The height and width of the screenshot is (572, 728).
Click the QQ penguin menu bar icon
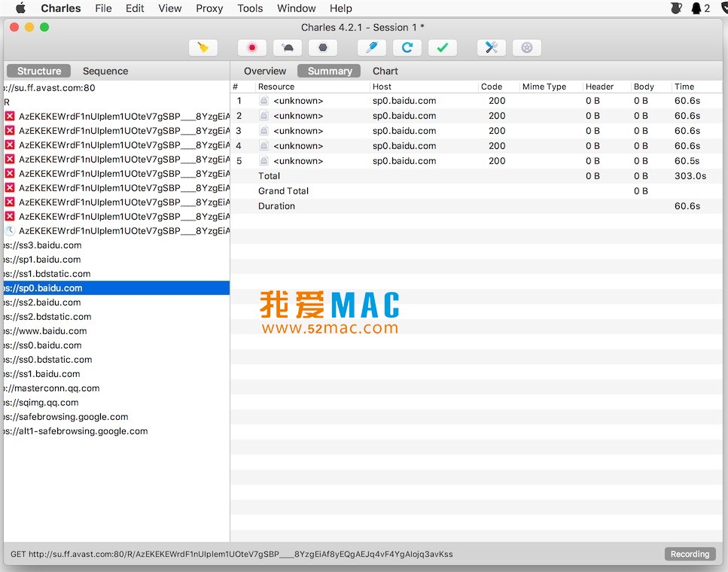point(696,8)
